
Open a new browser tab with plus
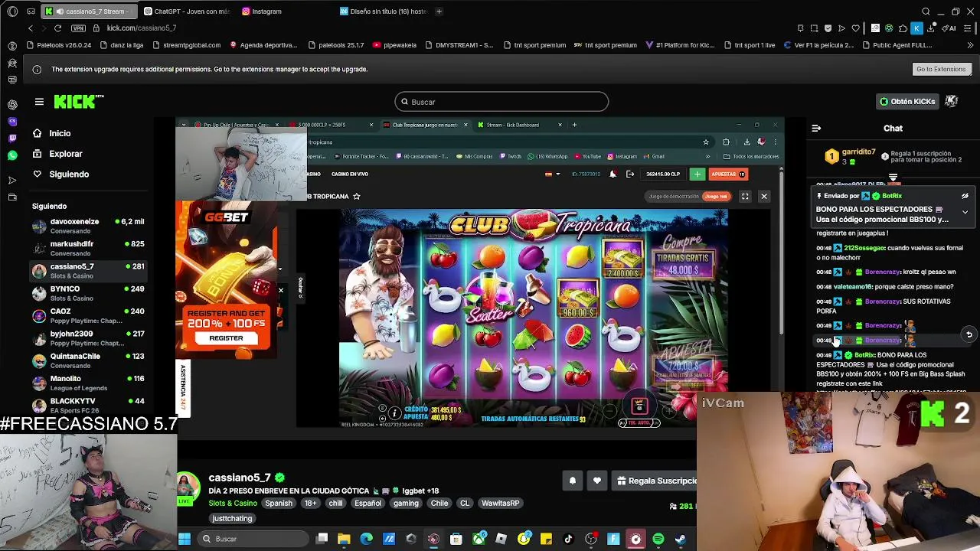(x=439, y=11)
